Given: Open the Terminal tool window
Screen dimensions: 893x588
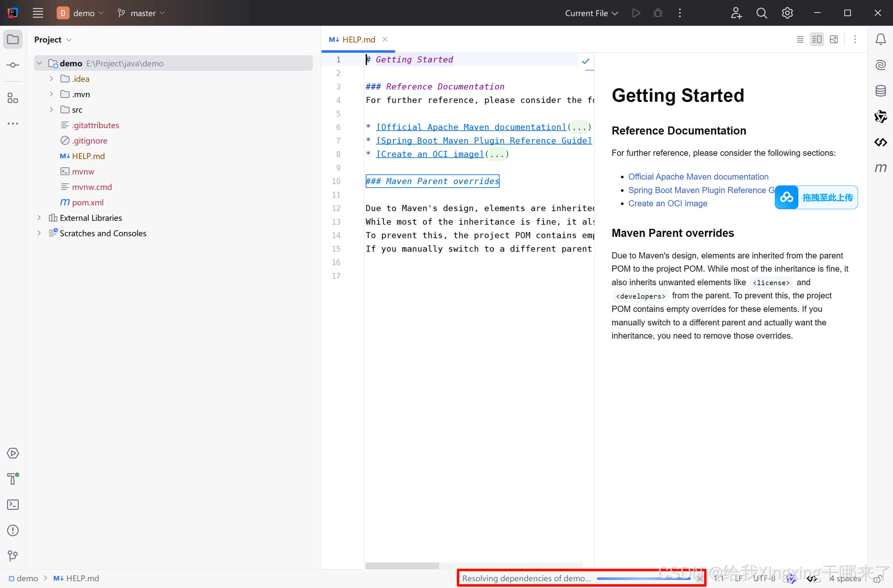Looking at the screenshot, I should click(13, 505).
